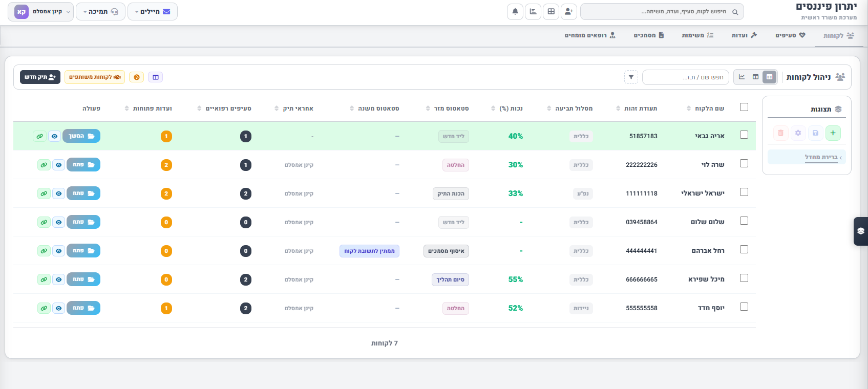Click the תיק חדש button
This screenshot has width=868, height=389.
tap(40, 77)
